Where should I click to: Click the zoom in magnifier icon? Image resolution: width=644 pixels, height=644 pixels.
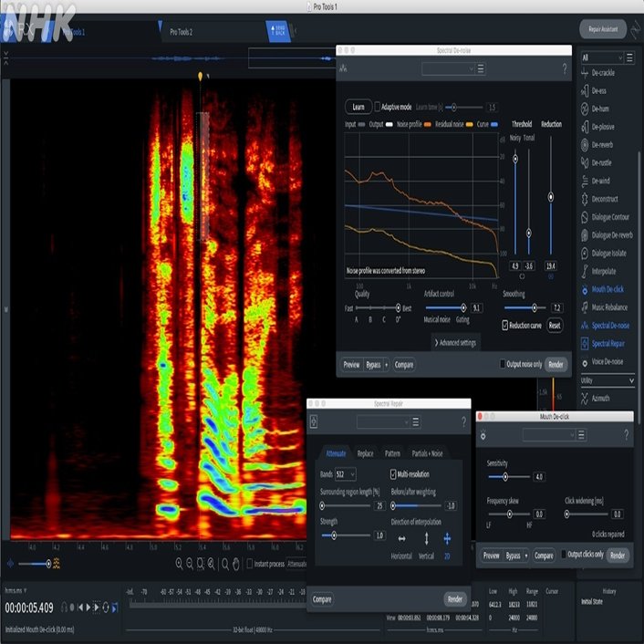(x=179, y=564)
